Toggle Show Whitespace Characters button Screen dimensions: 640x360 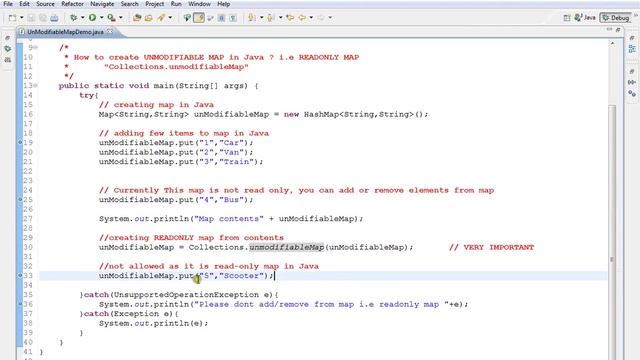pos(233,18)
